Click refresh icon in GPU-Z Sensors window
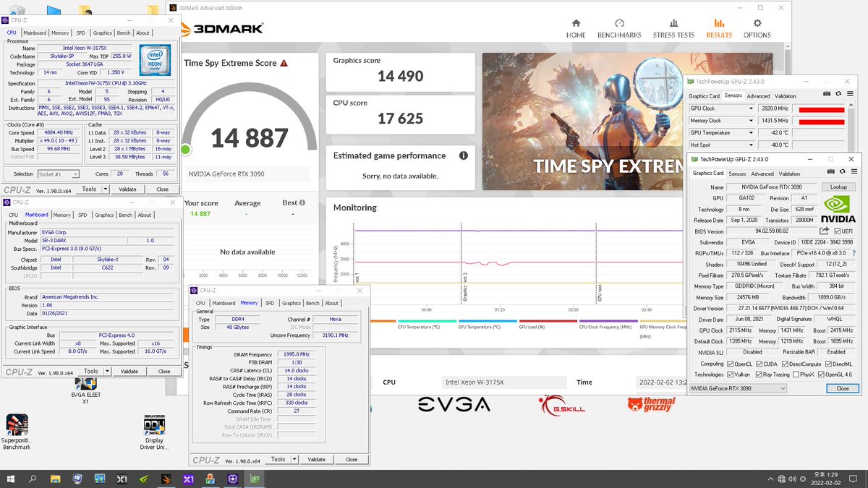This screenshot has width=868, height=488. [x=838, y=93]
